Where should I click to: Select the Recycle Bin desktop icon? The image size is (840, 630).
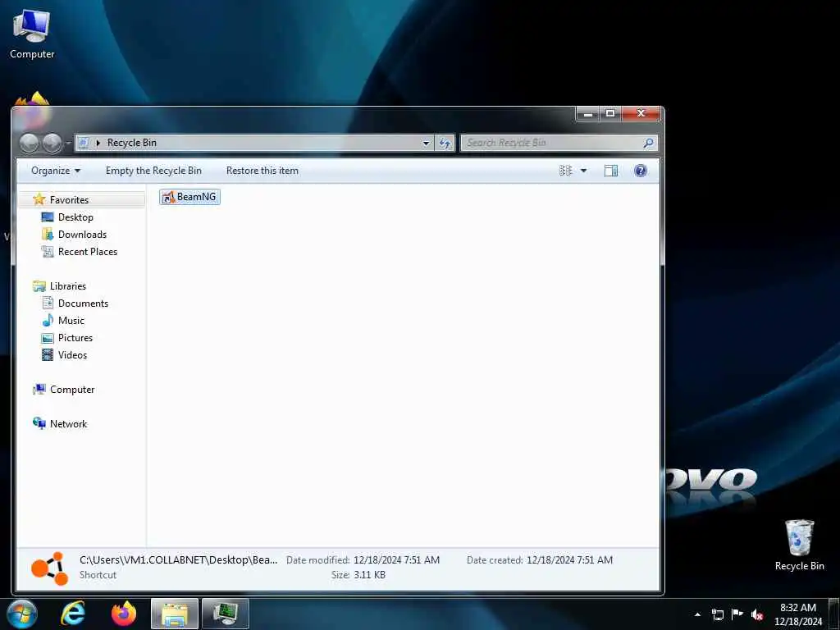(x=799, y=545)
